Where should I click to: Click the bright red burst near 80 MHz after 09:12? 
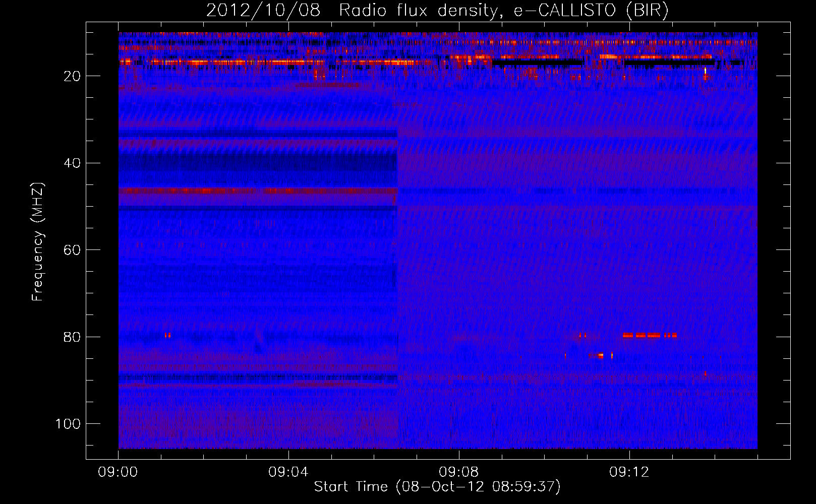(x=650, y=335)
